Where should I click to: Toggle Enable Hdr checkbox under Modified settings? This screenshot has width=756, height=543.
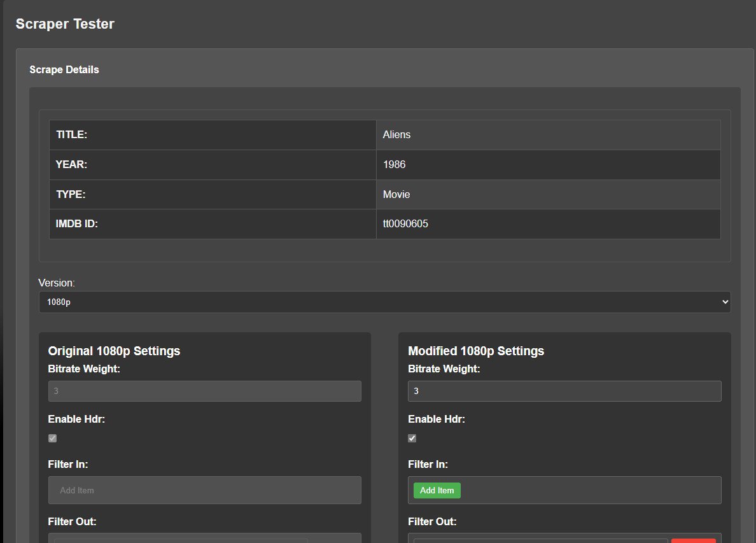412,439
